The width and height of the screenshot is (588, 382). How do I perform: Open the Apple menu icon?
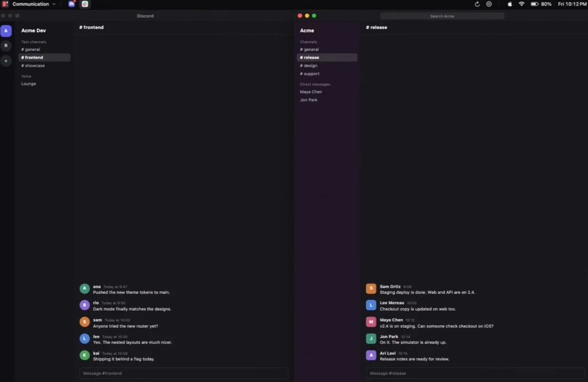[x=510, y=4]
